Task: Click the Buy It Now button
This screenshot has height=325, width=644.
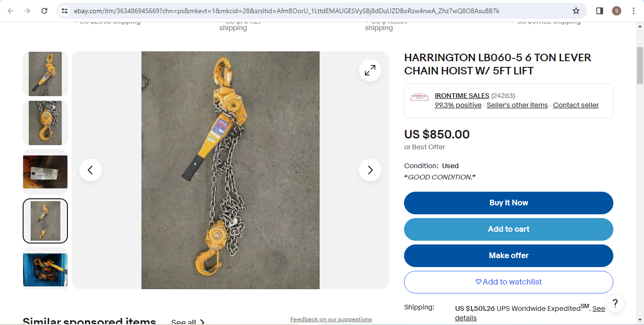Action: 509,203
